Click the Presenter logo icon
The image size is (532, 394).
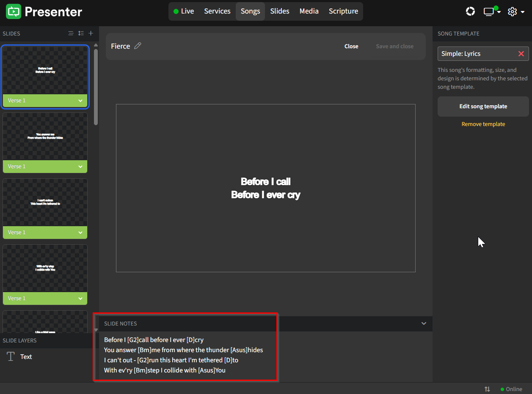[x=14, y=11]
